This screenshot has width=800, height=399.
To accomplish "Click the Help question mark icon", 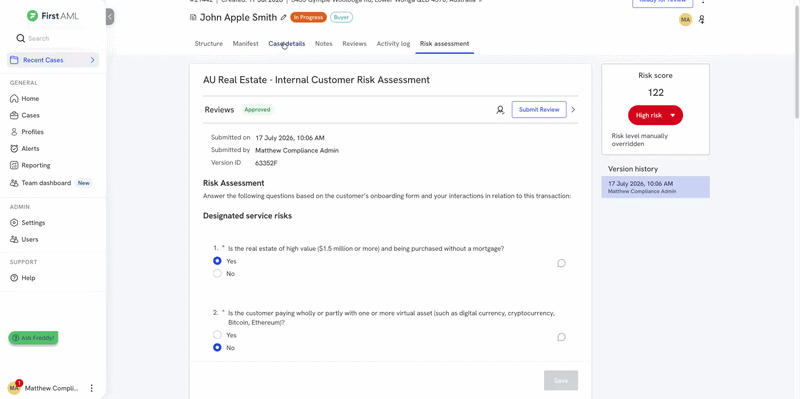I will pyautogui.click(x=14, y=278).
